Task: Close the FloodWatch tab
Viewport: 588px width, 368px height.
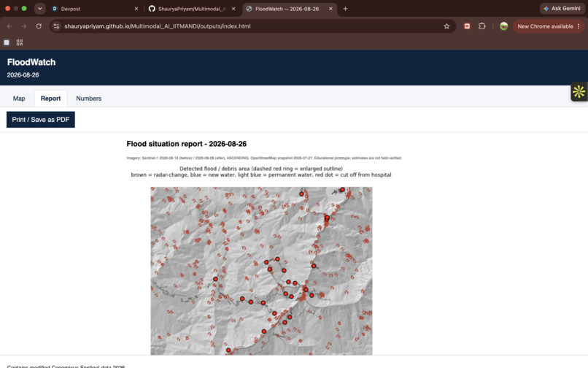Action: click(330, 9)
